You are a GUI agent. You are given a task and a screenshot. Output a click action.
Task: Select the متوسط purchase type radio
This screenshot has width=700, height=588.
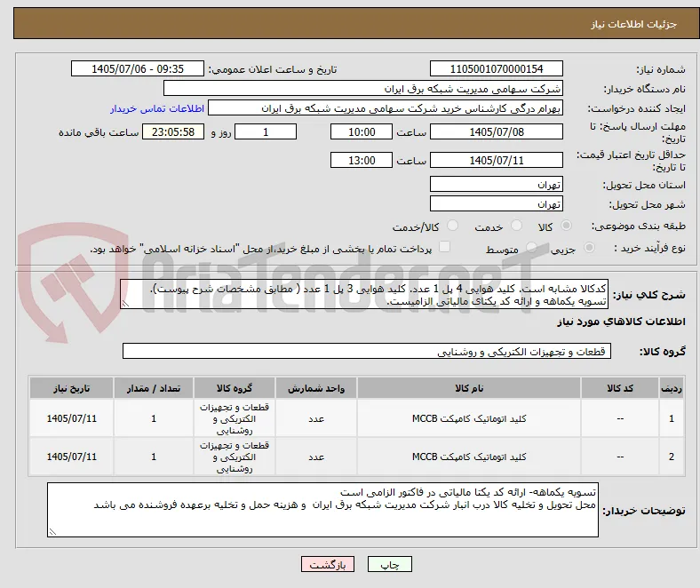pos(531,247)
